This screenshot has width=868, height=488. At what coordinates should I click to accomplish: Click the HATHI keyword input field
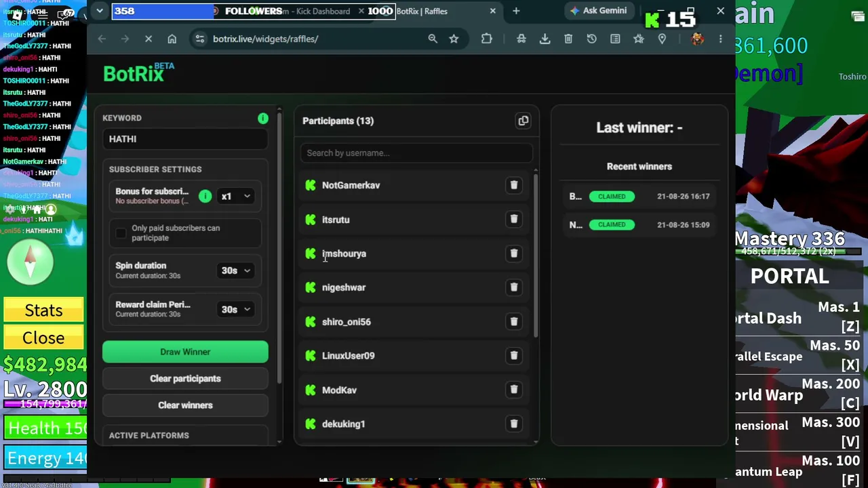(x=185, y=139)
